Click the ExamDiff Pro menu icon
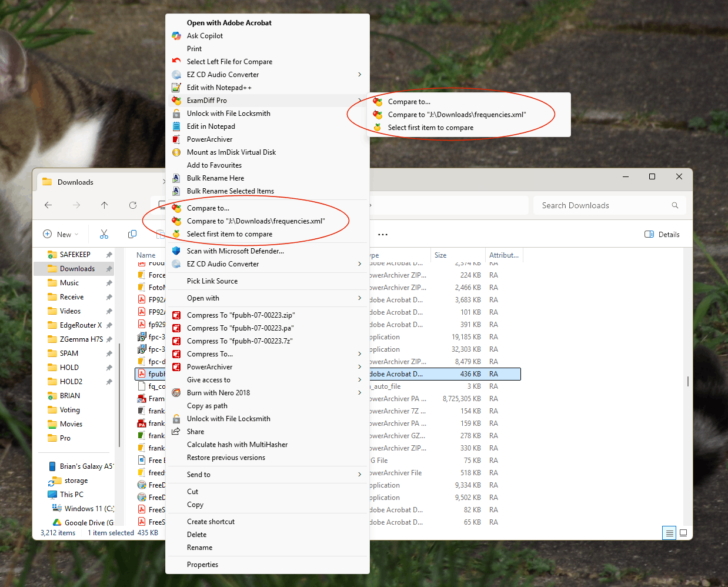728x587 pixels. [x=176, y=101]
